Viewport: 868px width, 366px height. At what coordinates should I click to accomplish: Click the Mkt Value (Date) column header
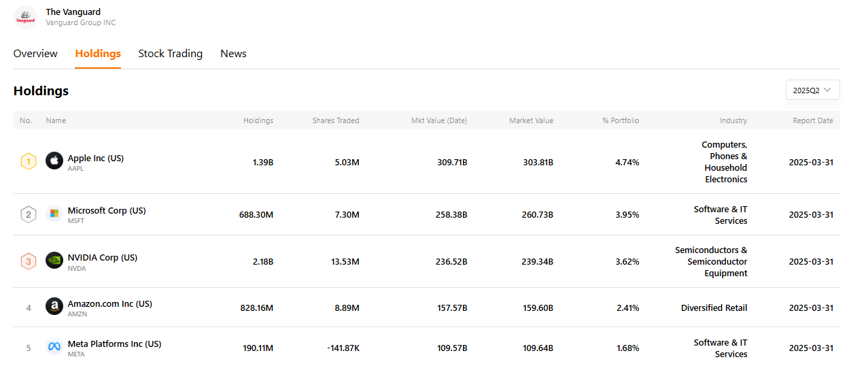coord(439,120)
